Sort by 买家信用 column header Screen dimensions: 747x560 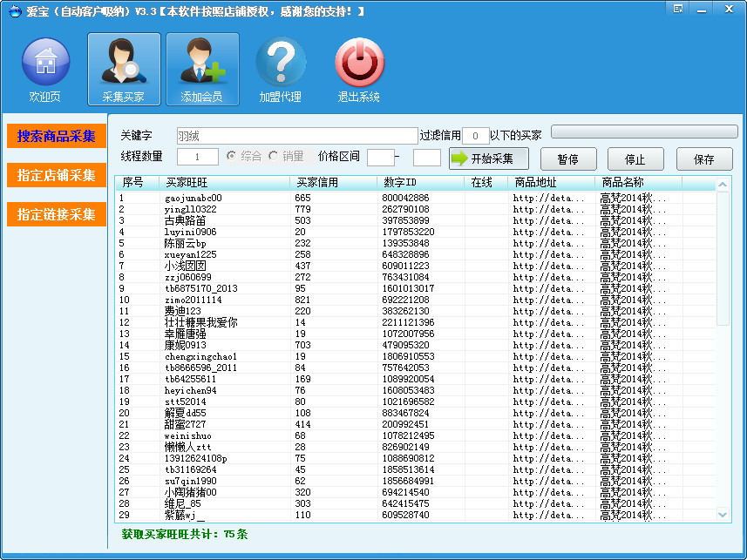point(334,183)
